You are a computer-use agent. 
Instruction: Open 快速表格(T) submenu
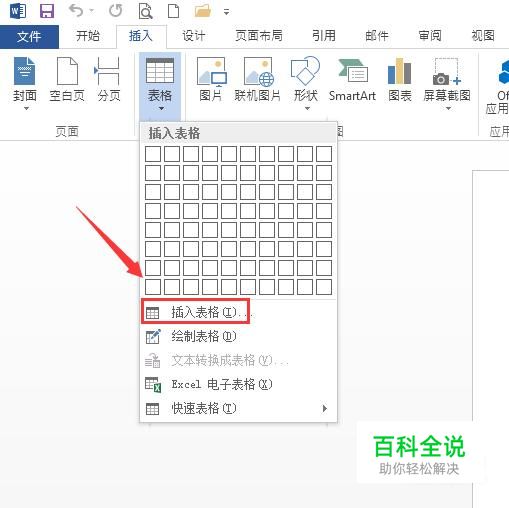pos(238,408)
